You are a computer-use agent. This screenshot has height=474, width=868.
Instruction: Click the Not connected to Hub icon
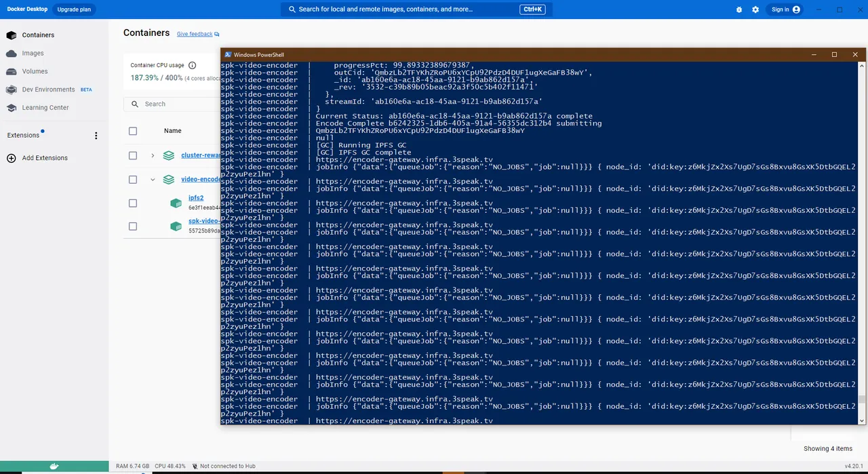(195, 467)
